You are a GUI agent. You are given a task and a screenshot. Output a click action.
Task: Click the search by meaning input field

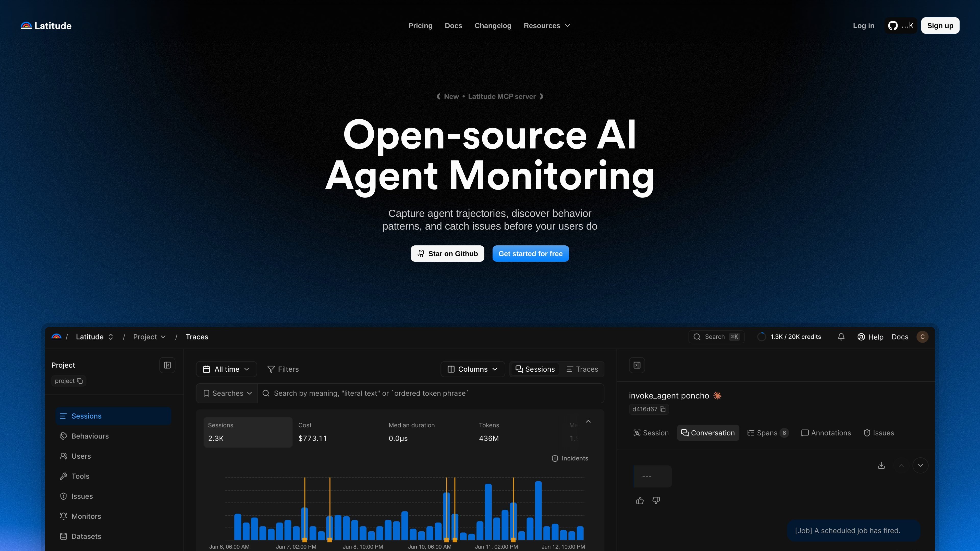(x=431, y=393)
